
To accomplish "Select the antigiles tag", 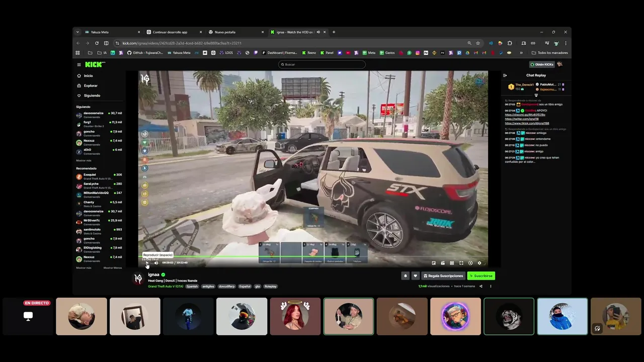I will point(208,286).
